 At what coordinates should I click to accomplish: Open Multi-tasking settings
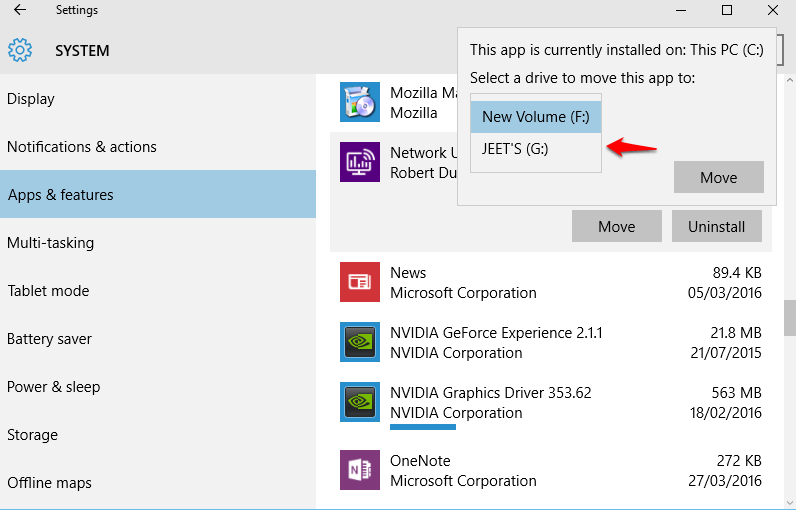click(158, 243)
